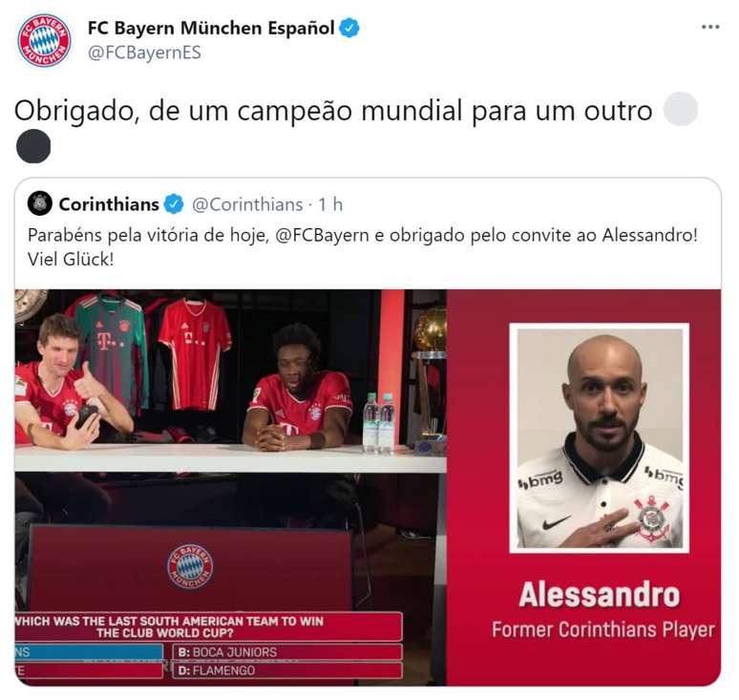The image size is (739, 700).
Task: Click the FC Bayern München Español display name
Action: pyautogui.click(x=211, y=28)
